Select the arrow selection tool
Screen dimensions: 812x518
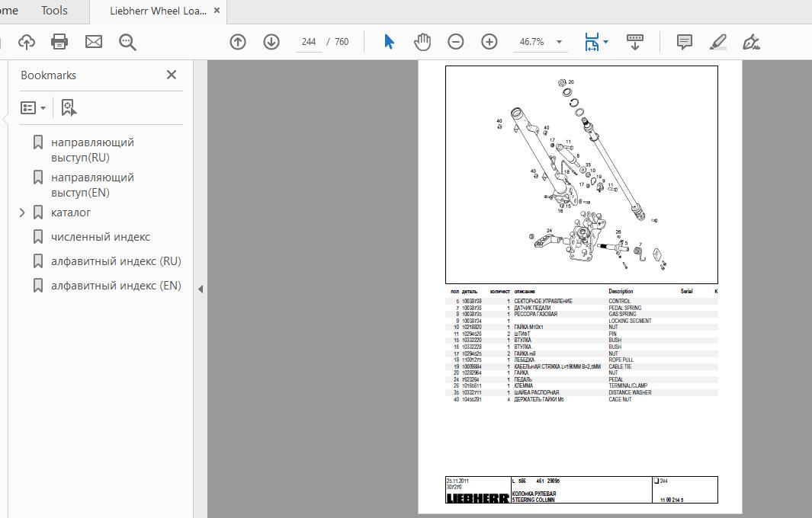pyautogui.click(x=389, y=42)
